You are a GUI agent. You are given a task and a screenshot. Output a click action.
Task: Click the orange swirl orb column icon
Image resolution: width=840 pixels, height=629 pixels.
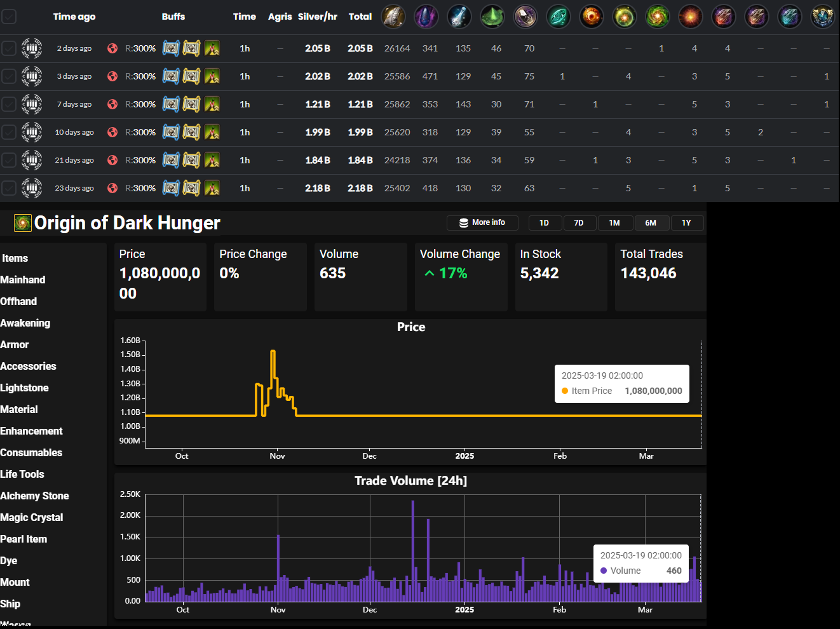pyautogui.click(x=592, y=17)
